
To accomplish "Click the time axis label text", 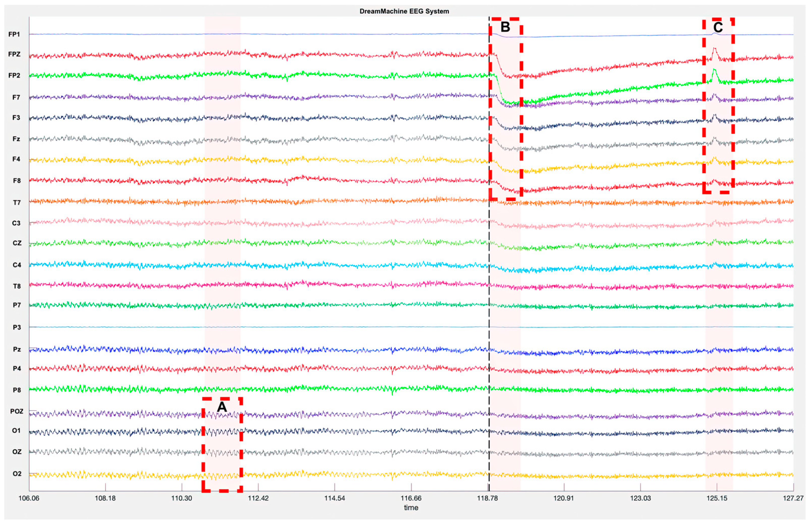I will [411, 508].
